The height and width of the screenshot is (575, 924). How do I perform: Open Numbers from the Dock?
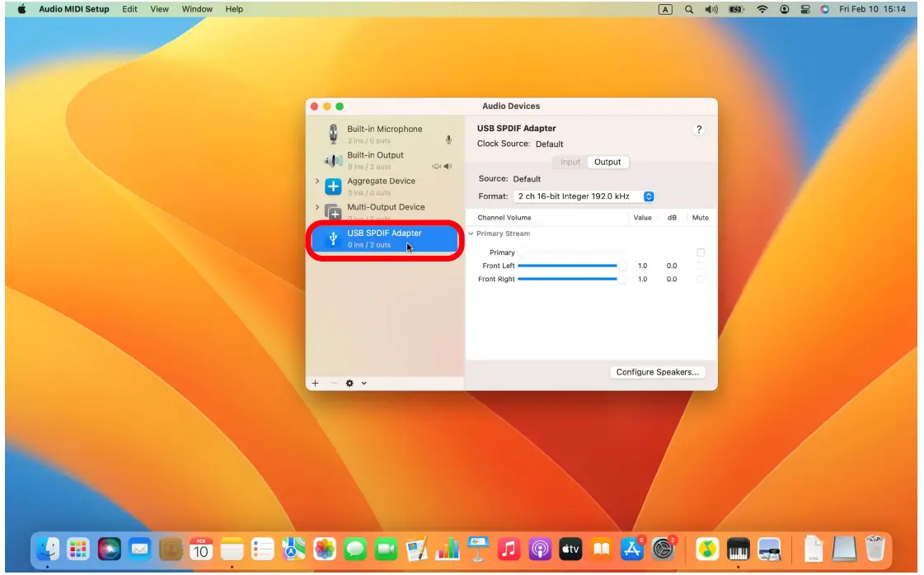[448, 549]
